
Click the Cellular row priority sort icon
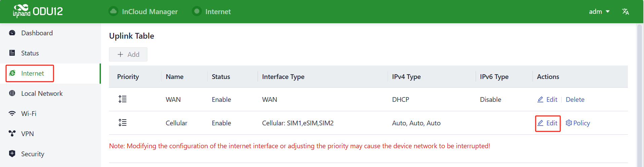[122, 123]
